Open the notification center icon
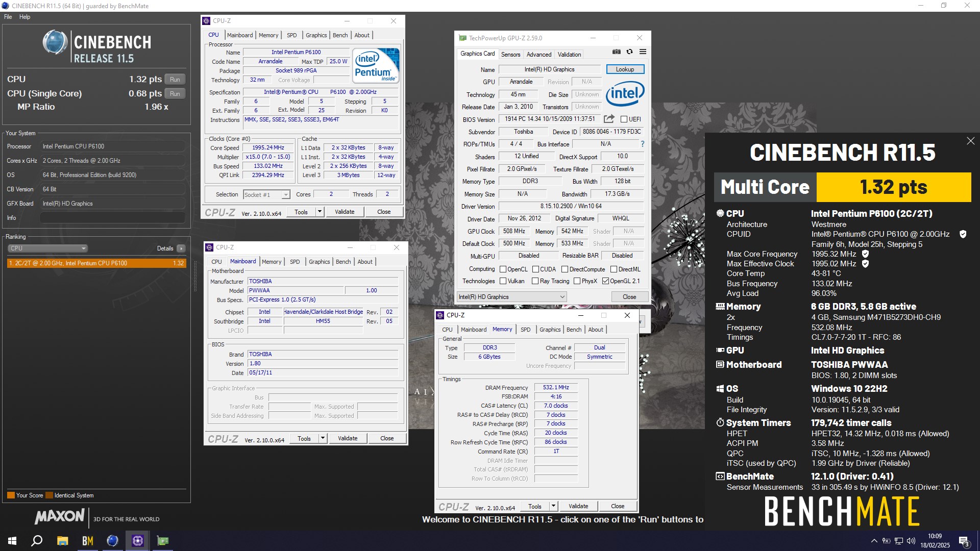The image size is (980, 551). [x=964, y=541]
